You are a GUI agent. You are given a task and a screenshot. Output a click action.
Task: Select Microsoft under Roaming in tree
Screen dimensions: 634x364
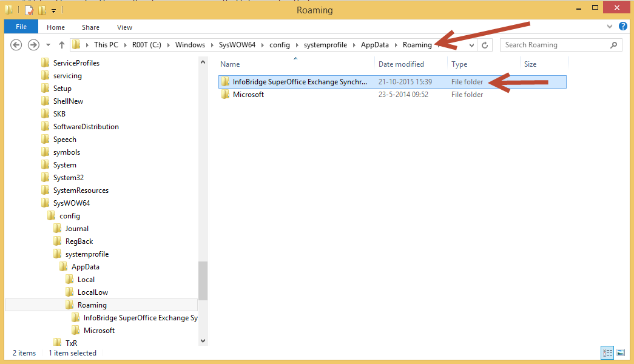(99, 331)
